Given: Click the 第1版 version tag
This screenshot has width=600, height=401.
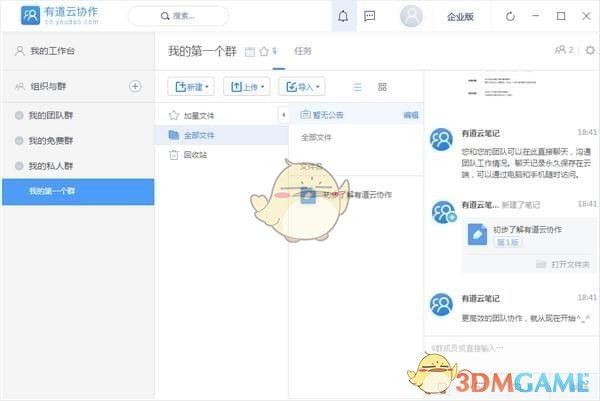Looking at the screenshot, I should [x=508, y=242].
